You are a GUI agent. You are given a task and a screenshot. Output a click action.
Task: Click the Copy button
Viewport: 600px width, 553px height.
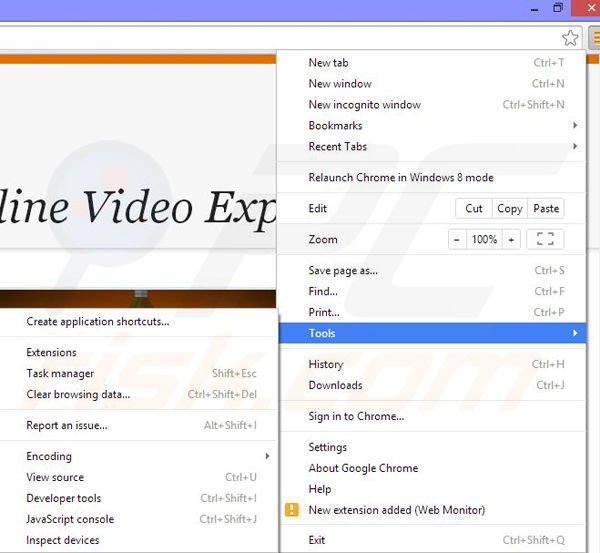click(509, 209)
